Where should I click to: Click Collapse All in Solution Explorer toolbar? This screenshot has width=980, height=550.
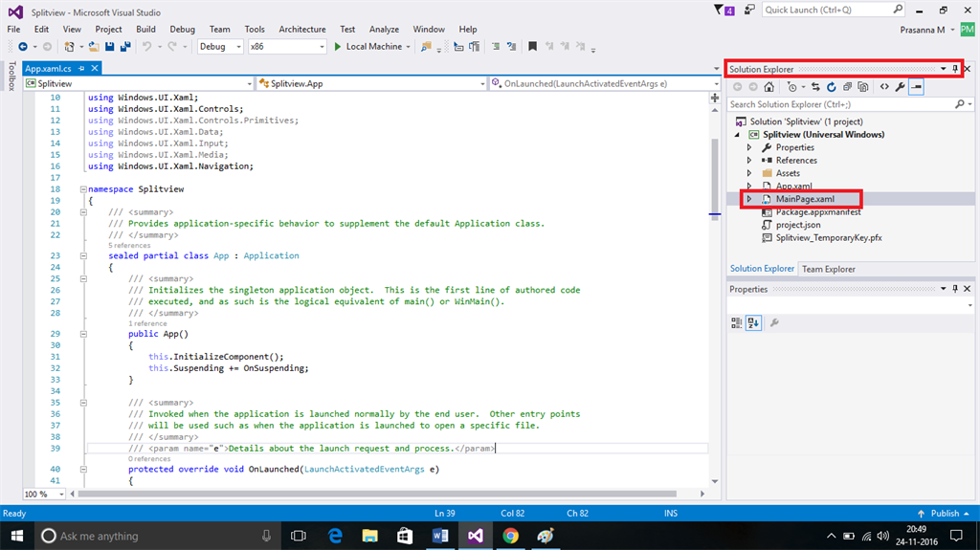(x=847, y=87)
